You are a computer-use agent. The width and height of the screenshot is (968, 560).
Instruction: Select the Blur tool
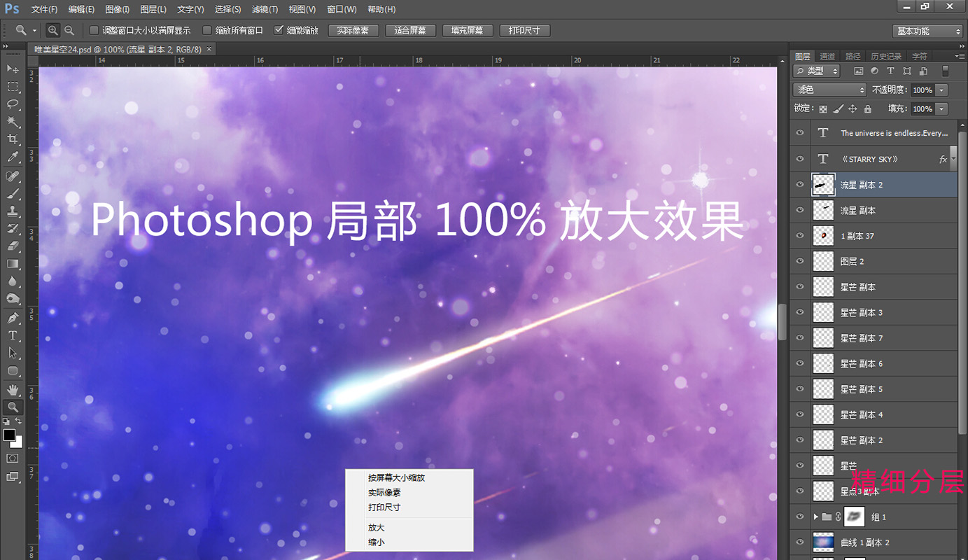click(13, 281)
